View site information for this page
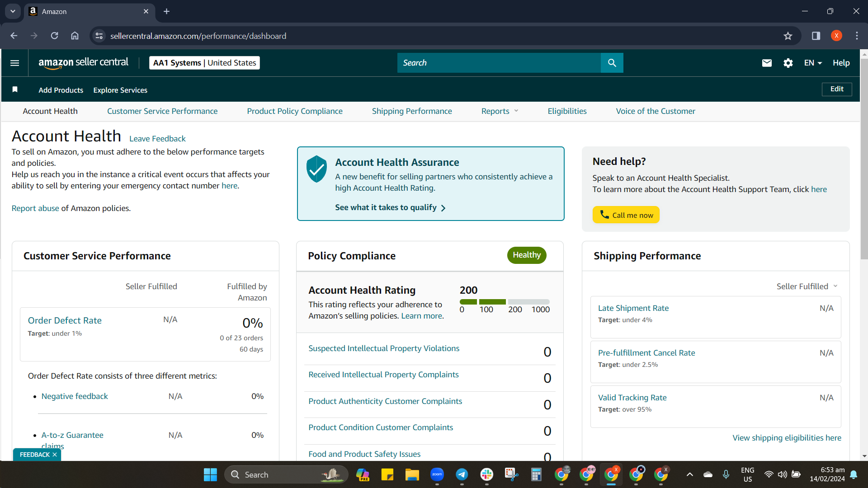This screenshot has width=868, height=488. [x=99, y=36]
